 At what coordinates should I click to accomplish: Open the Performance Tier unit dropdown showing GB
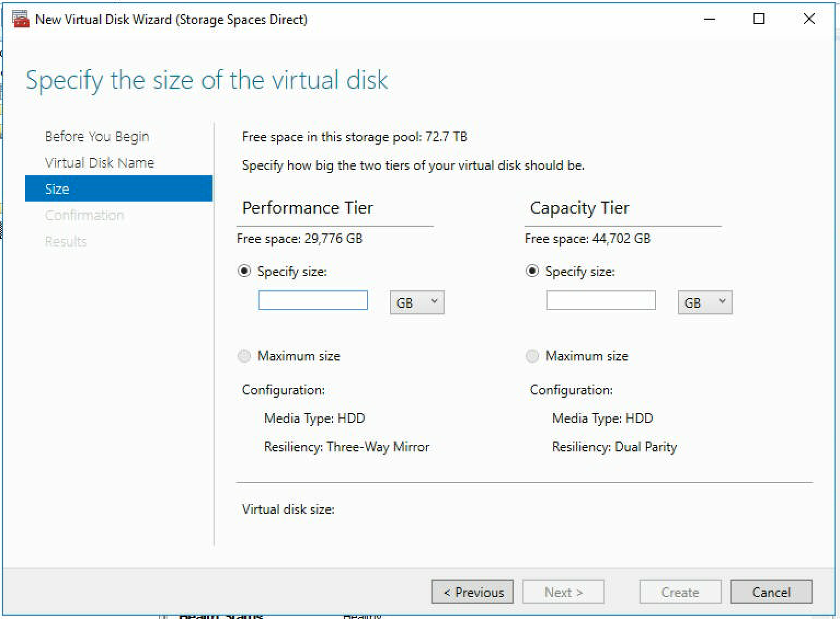pyautogui.click(x=416, y=302)
